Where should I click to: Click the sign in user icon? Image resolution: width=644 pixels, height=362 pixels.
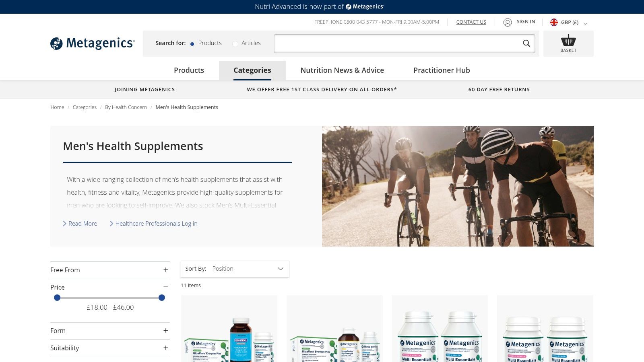(x=508, y=22)
